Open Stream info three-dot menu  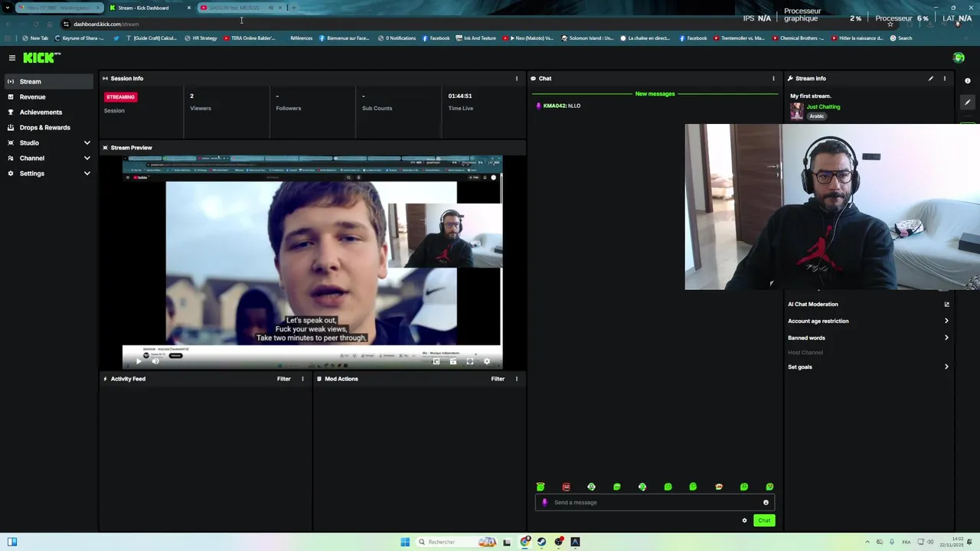coord(944,78)
